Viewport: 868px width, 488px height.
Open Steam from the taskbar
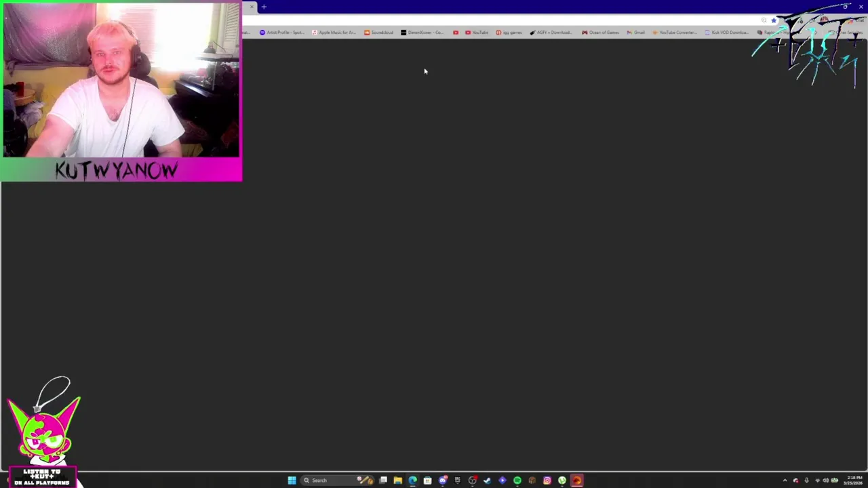point(488,481)
